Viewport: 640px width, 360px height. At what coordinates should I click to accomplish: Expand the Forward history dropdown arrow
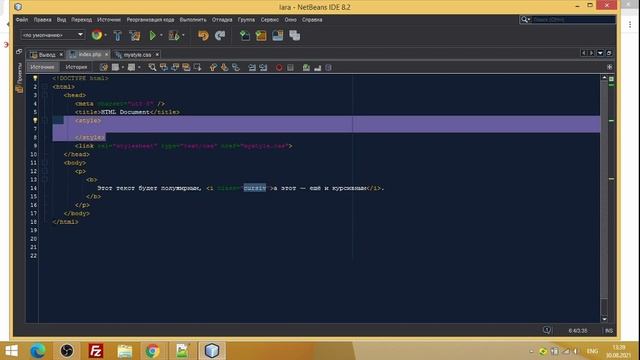pyautogui.click(x=139, y=67)
